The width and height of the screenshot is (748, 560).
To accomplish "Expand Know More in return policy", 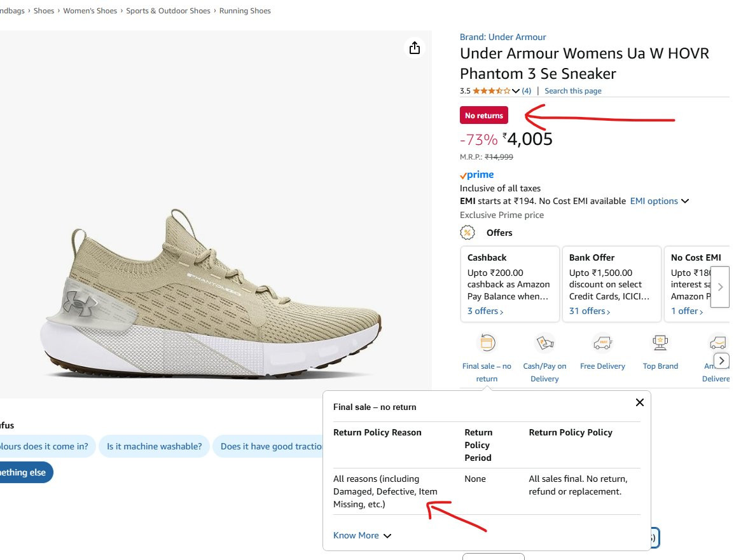I will 362,535.
